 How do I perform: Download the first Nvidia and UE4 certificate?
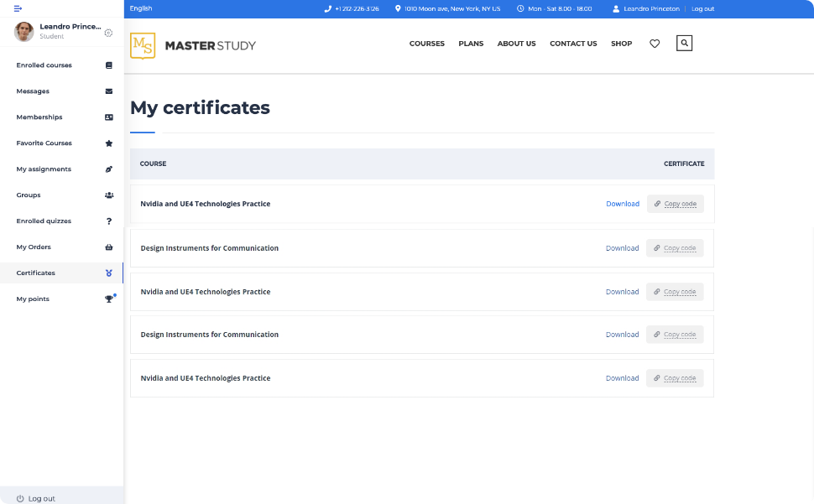coord(622,204)
